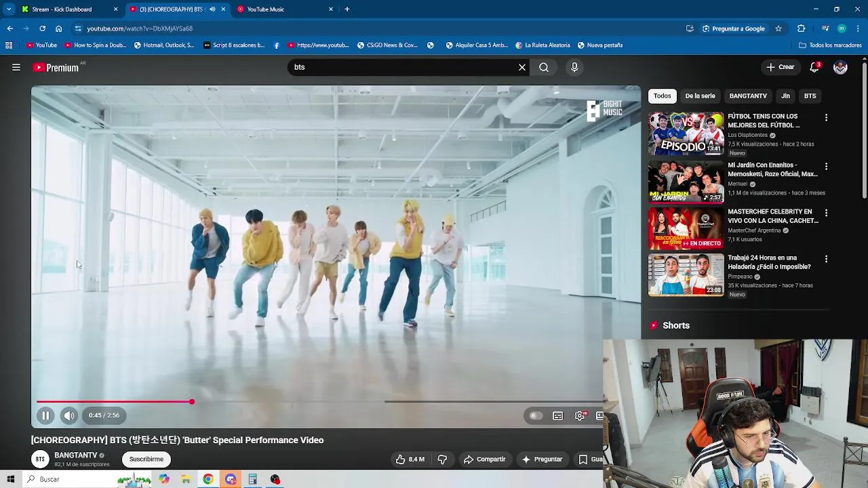Viewport: 868px width, 488px height.
Task: Open options for 'Mi Jardín Con Enanitos'
Action: [x=826, y=166]
